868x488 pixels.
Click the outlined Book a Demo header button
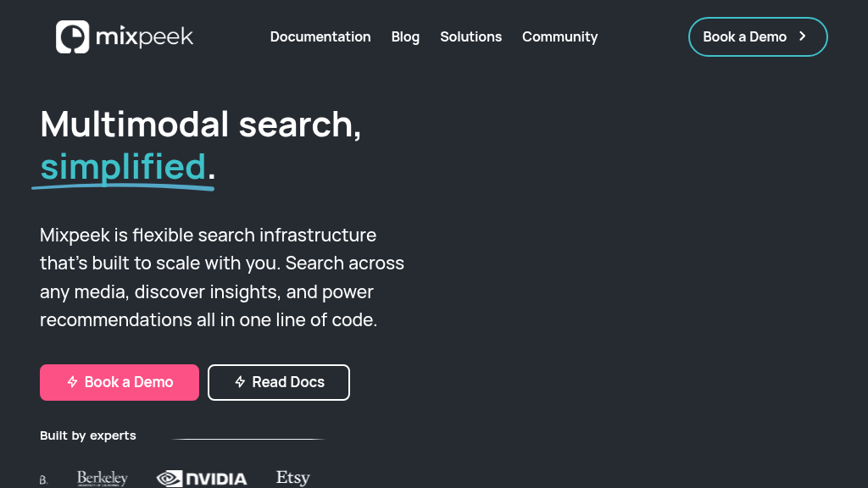(758, 36)
